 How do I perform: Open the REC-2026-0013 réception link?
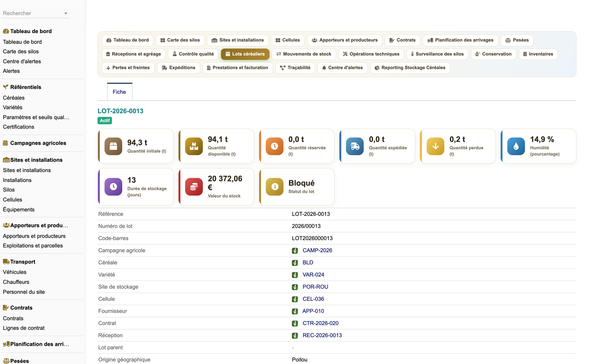[322, 335]
